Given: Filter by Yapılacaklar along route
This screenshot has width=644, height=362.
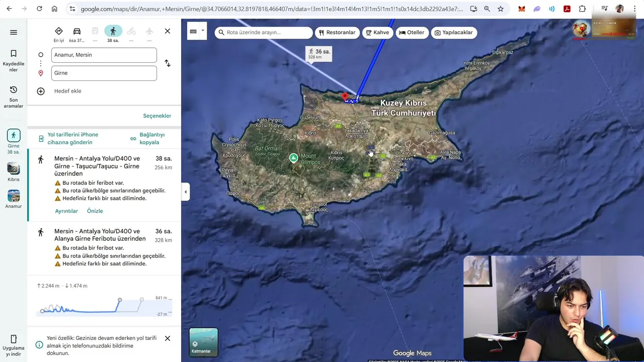Looking at the screenshot, I should tap(454, 32).
